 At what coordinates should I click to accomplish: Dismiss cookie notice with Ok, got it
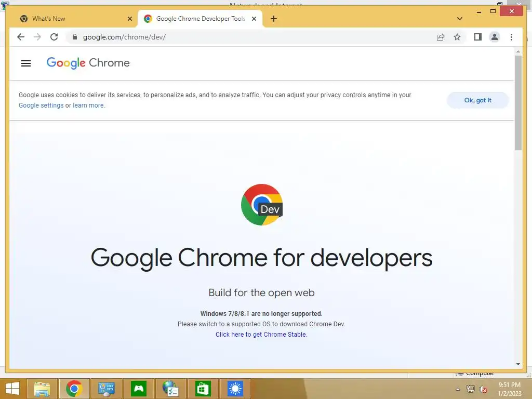click(x=478, y=100)
